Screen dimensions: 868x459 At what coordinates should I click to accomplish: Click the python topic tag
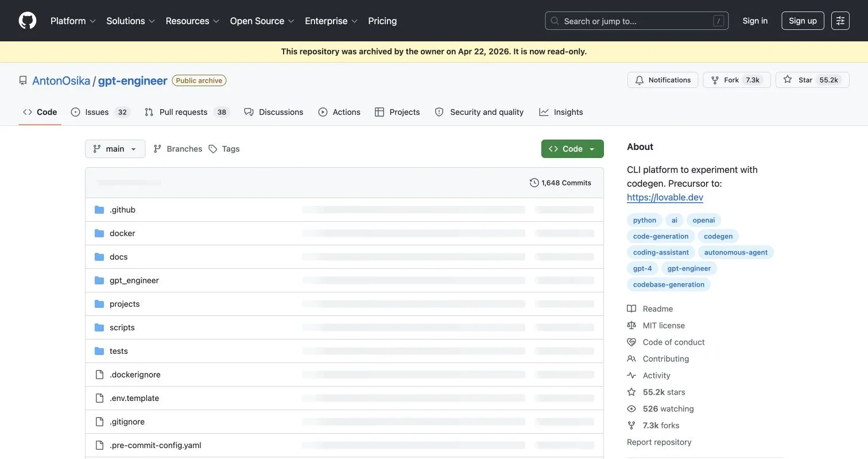tap(645, 220)
